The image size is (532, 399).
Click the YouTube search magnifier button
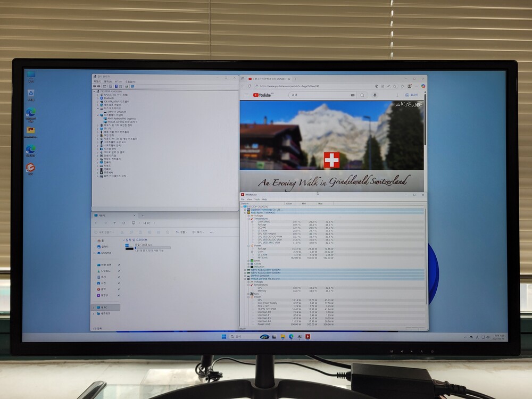pyautogui.click(x=362, y=95)
